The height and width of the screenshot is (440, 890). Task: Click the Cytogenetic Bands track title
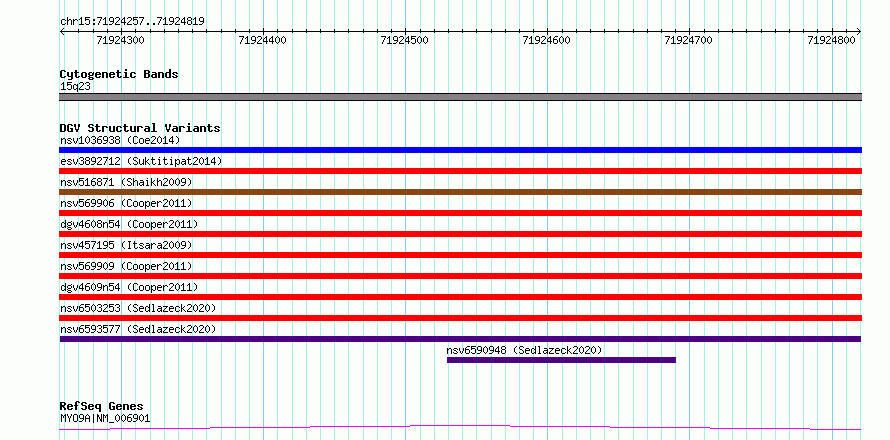(x=119, y=74)
